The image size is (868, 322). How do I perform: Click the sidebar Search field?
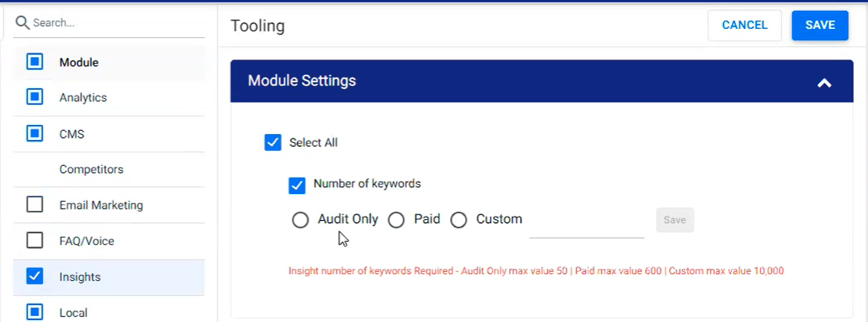tap(109, 23)
